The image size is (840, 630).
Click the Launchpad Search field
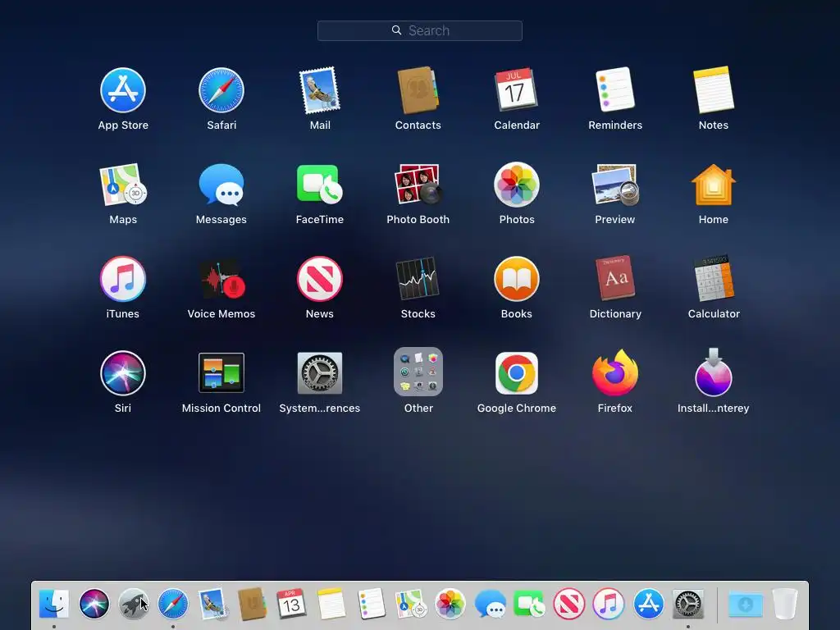coord(419,30)
